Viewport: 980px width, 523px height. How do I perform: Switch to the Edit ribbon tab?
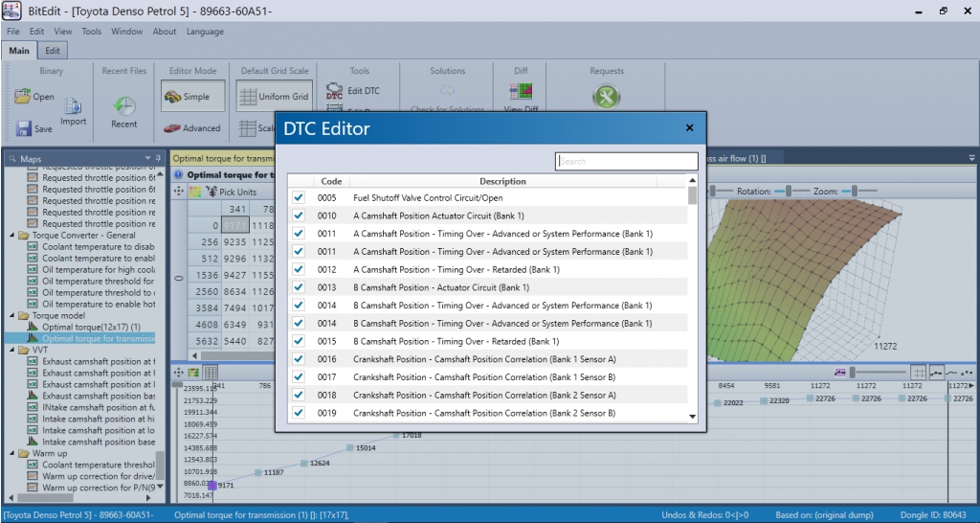pos(53,51)
